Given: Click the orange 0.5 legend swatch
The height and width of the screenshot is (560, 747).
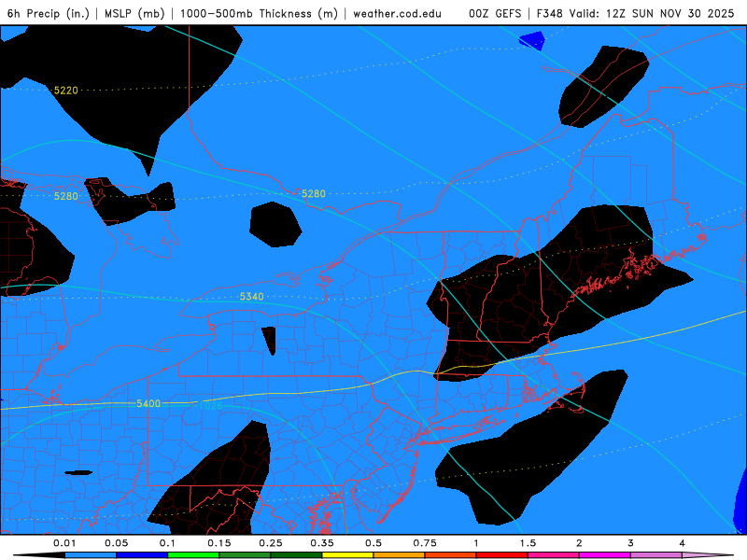Looking at the screenshot, I should click(400, 555).
